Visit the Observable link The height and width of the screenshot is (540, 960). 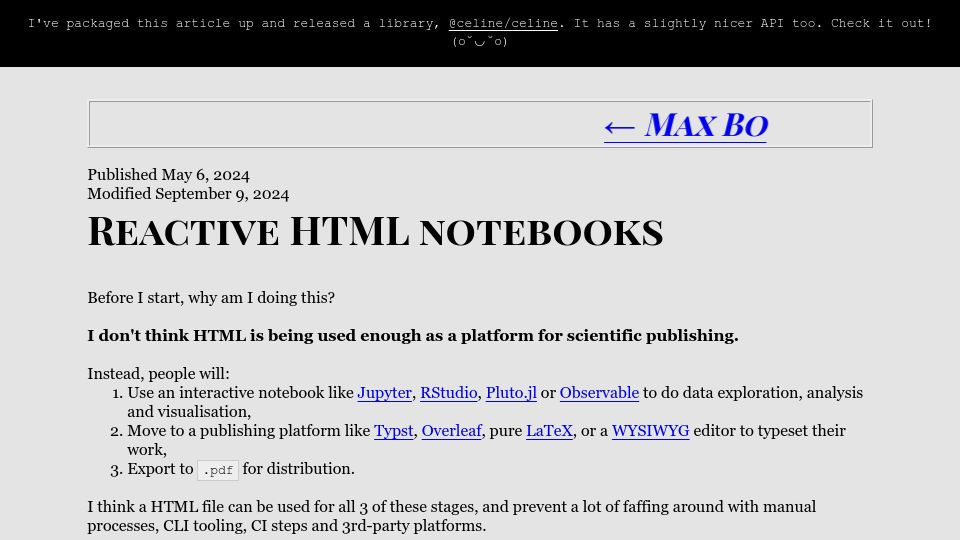pyautogui.click(x=599, y=393)
